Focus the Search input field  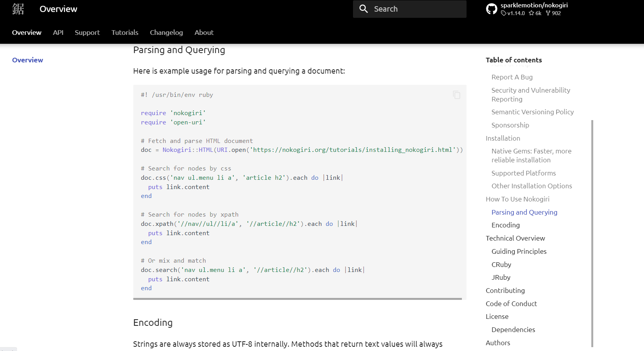(x=410, y=9)
